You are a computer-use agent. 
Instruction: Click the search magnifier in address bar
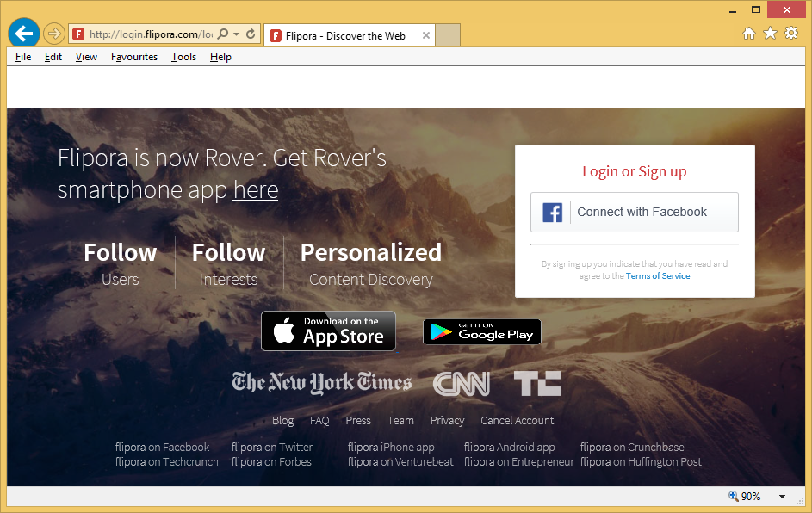coord(223,34)
